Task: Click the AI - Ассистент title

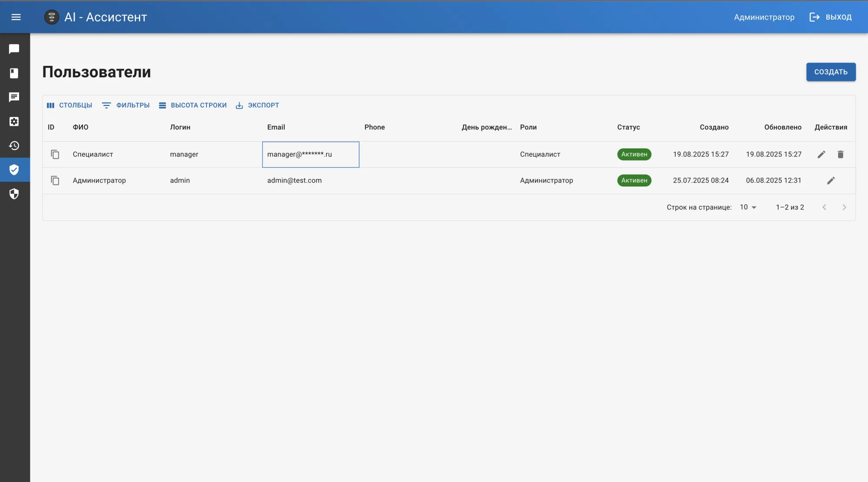Action: pos(106,17)
